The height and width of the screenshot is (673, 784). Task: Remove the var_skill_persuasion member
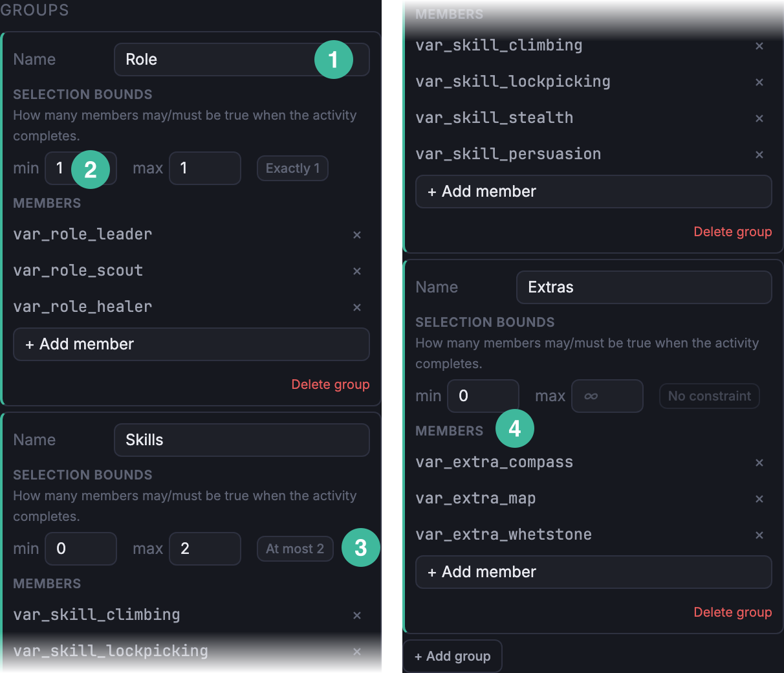(x=759, y=155)
